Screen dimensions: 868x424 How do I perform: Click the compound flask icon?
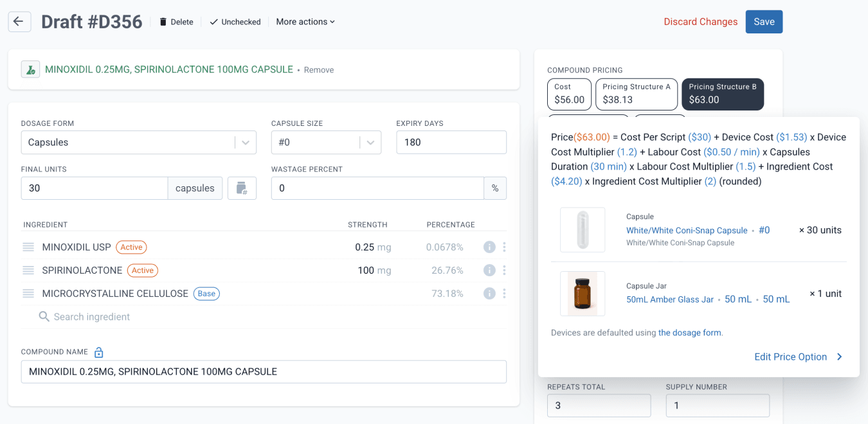coord(30,69)
